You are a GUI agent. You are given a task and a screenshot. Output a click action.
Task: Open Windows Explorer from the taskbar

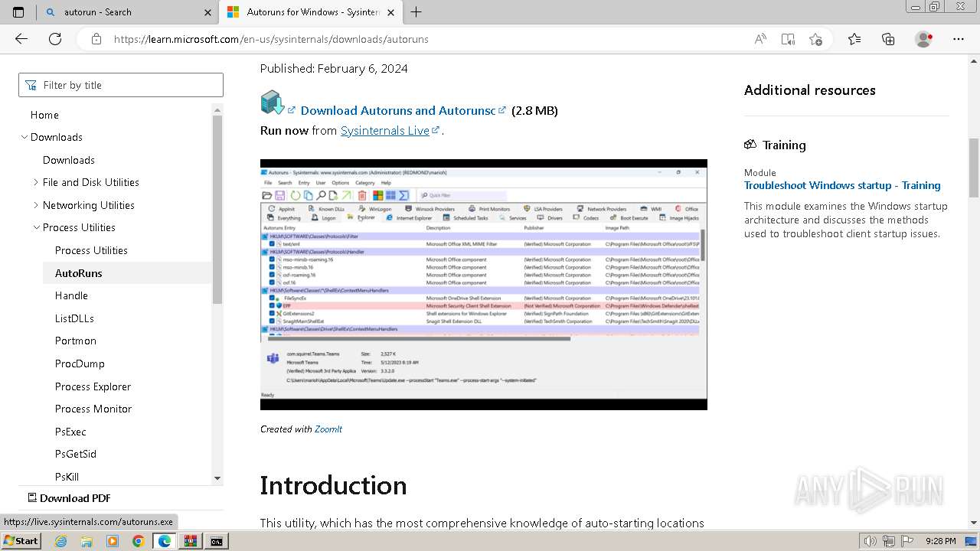87,541
